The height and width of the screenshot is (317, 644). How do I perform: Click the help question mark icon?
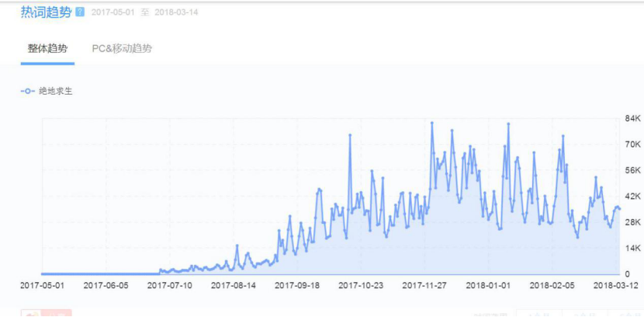coord(80,13)
